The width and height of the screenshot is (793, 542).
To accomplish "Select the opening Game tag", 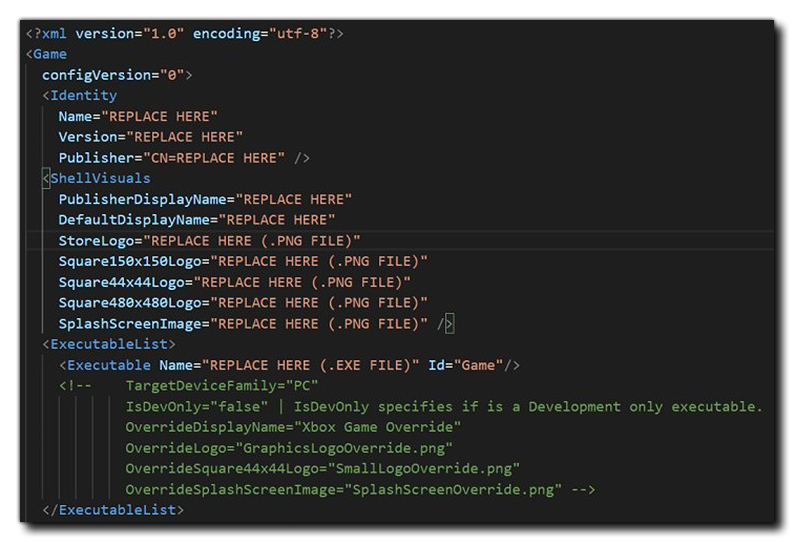I will [x=46, y=54].
